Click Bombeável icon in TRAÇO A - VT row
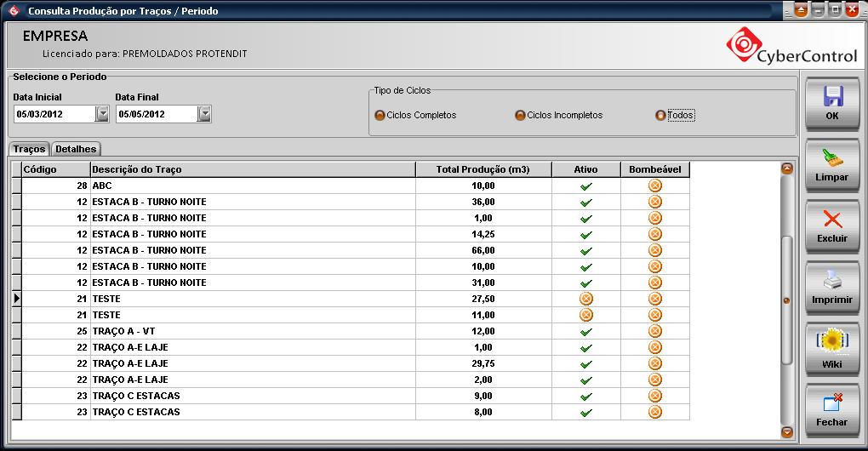Screen dimensions: 868x451 pos(654,331)
